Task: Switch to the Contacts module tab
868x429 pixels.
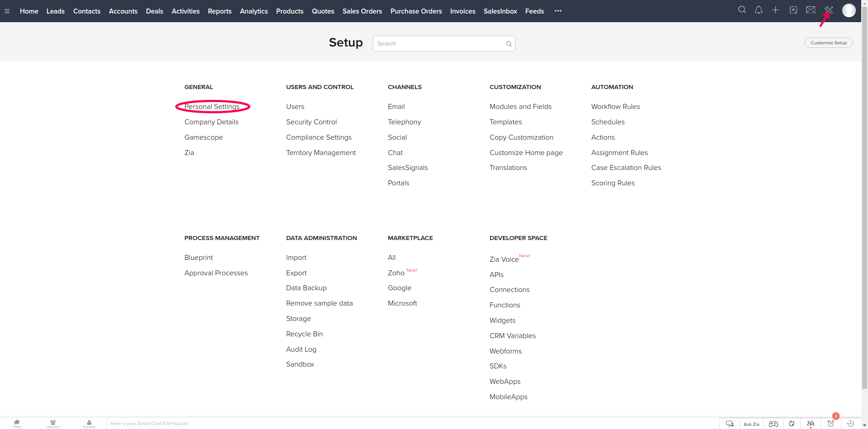Action: tap(87, 11)
